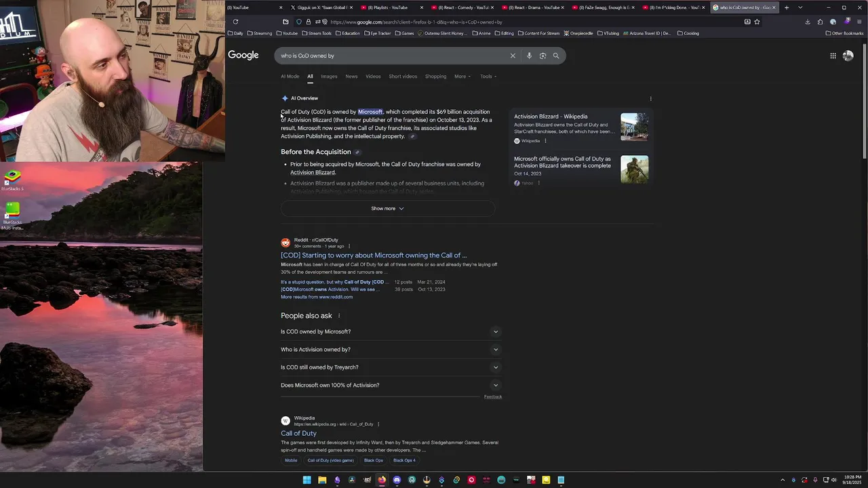Image resolution: width=868 pixels, height=488 pixels.
Task: Switch to Videos results tab
Action: (x=373, y=77)
